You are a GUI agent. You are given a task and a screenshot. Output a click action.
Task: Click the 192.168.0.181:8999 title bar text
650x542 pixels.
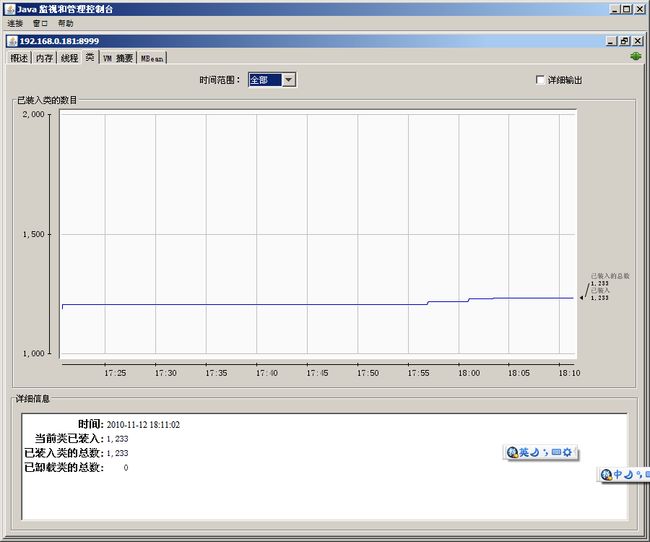pyautogui.click(x=59, y=41)
